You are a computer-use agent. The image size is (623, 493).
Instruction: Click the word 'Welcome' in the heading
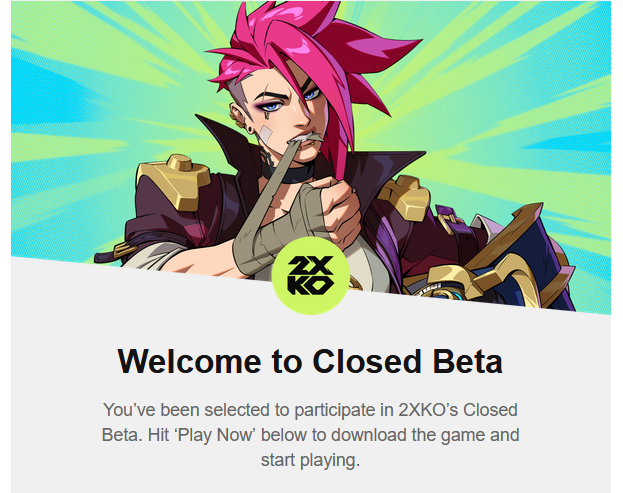tap(190, 361)
